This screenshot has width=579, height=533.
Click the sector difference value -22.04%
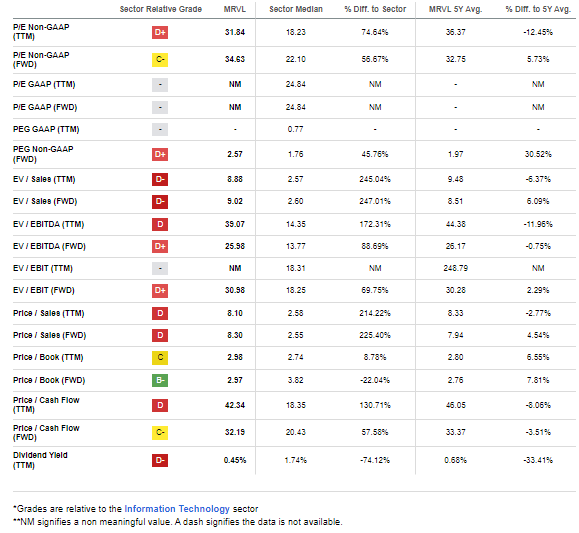tap(375, 380)
